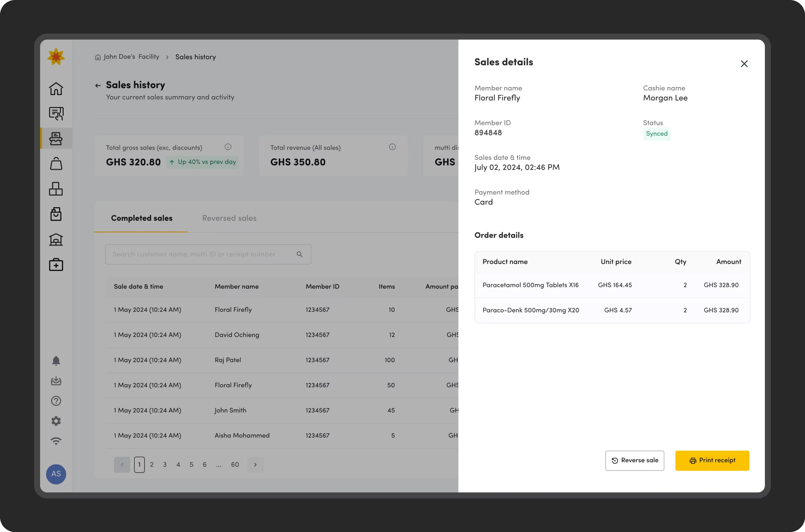Select page 4 in pagination
The height and width of the screenshot is (532, 805).
(x=178, y=465)
